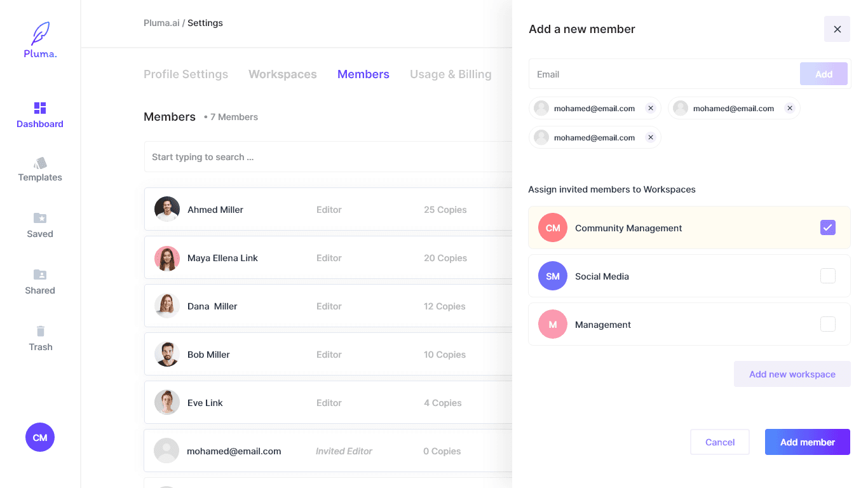The height and width of the screenshot is (488, 868).
Task: Click the 25 Copies value
Action: pos(445,210)
